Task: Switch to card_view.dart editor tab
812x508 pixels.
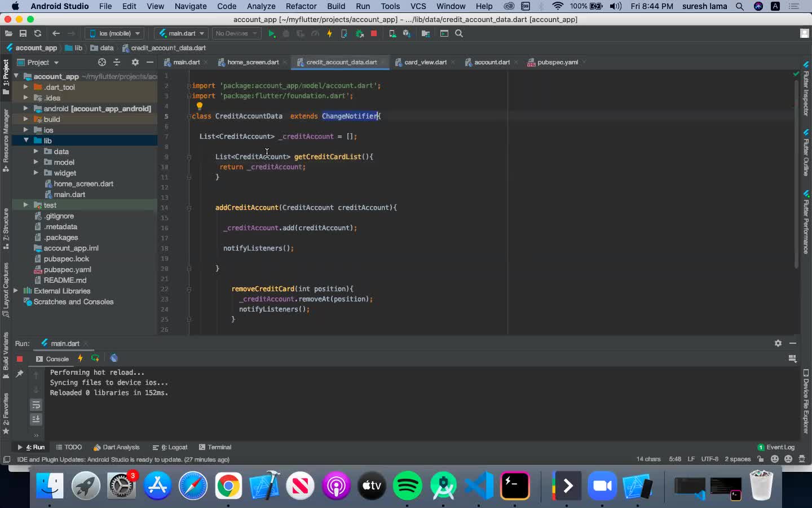Action: point(425,62)
